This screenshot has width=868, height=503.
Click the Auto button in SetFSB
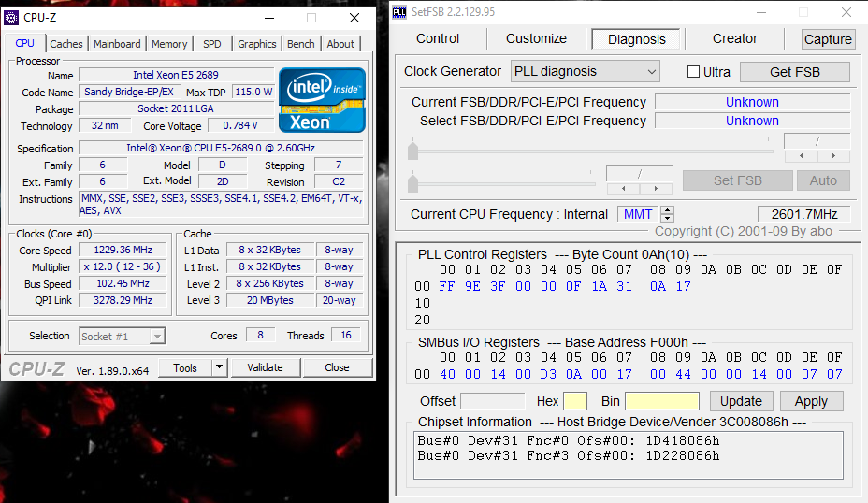click(x=823, y=180)
